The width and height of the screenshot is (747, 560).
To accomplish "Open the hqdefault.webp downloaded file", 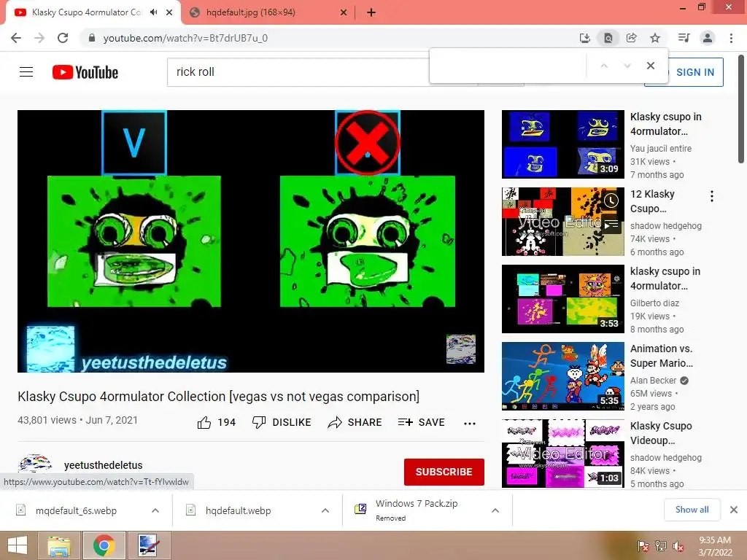I will pyautogui.click(x=239, y=510).
